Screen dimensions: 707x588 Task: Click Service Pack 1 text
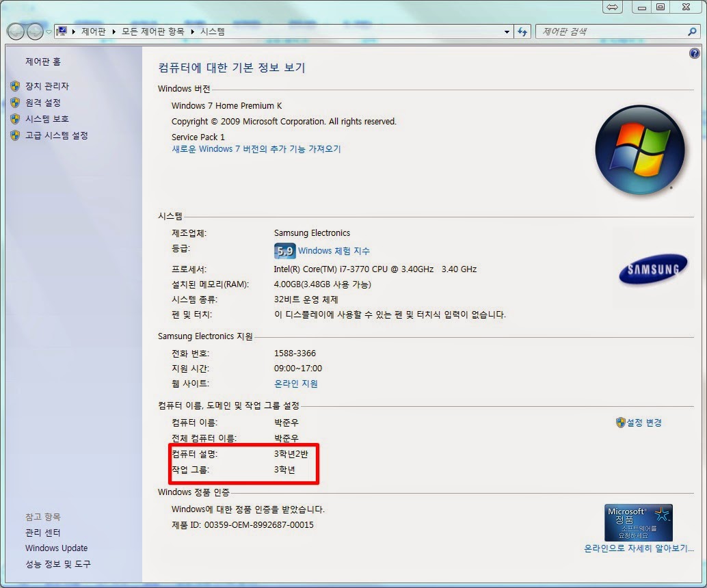click(198, 137)
